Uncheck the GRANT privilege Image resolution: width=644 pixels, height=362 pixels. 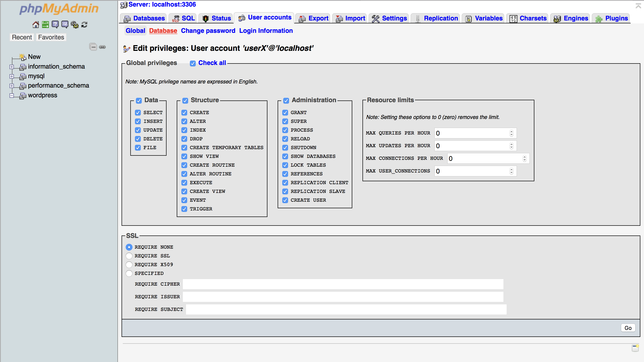point(285,113)
